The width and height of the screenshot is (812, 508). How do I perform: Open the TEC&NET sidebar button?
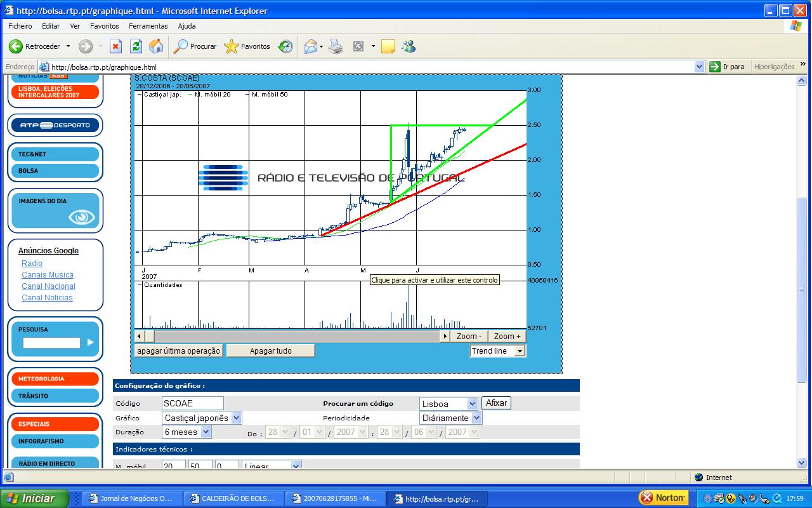[x=55, y=154]
